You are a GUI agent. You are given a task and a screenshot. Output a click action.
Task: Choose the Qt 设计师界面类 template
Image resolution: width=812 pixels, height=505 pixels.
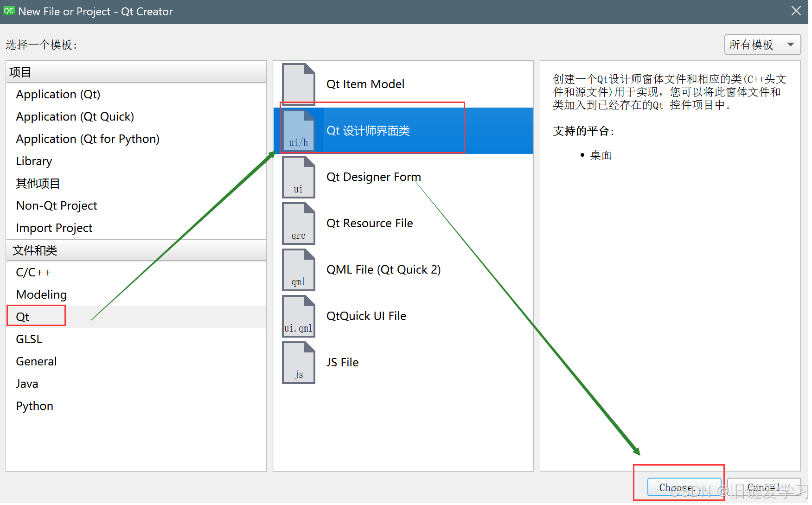tap(403, 130)
